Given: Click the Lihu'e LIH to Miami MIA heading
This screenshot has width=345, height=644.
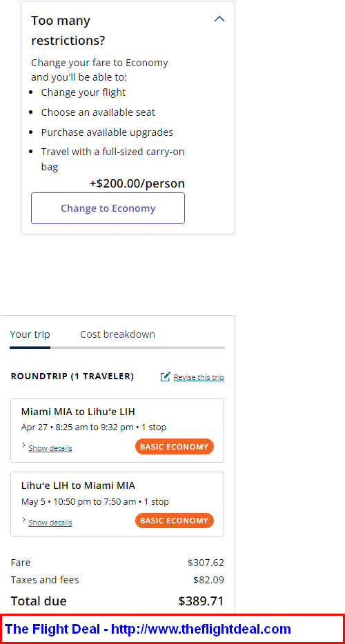Looking at the screenshot, I should (78, 485).
